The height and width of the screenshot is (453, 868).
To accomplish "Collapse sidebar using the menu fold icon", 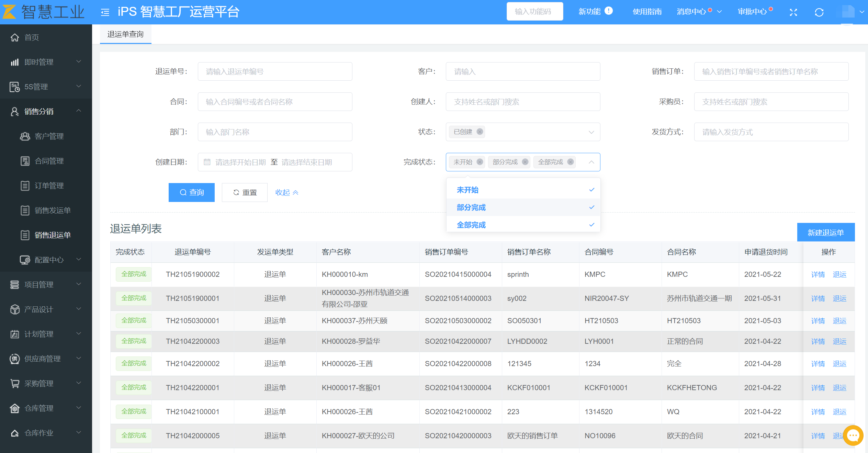I will [x=105, y=12].
